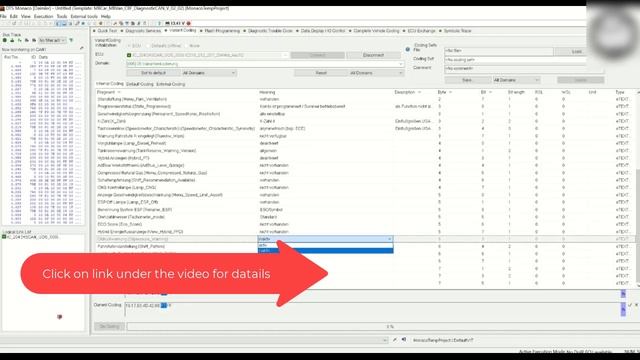Viewport: 640px width, 360px height.
Task: Collapse the open Meaning value dropdown
Action: coord(390,239)
